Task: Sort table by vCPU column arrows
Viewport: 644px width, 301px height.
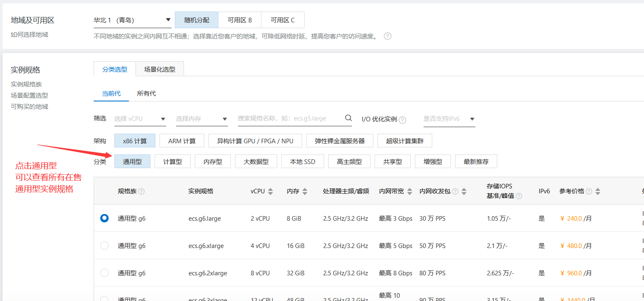Action: tap(271, 191)
